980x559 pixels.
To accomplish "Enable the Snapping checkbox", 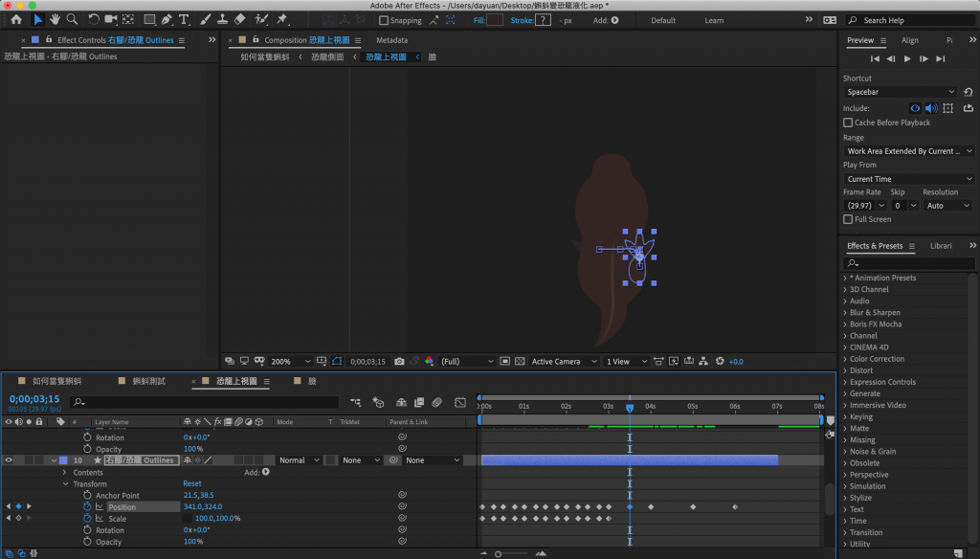I will point(385,20).
